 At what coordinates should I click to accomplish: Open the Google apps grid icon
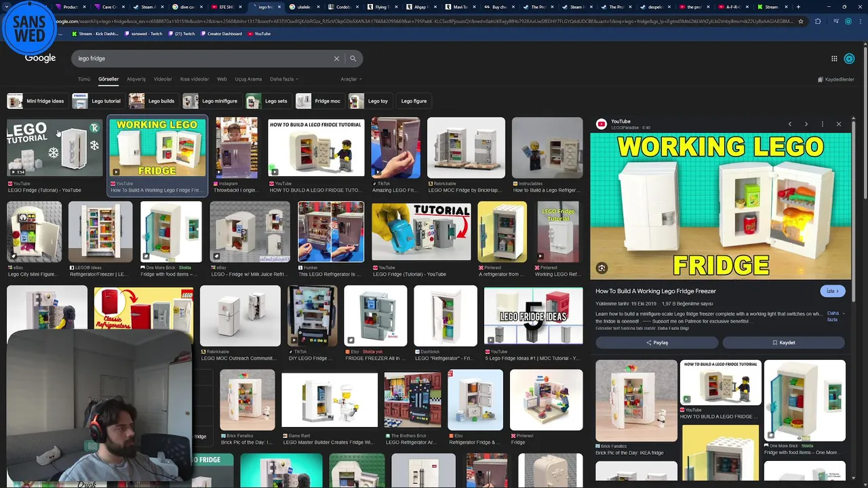coord(834,58)
